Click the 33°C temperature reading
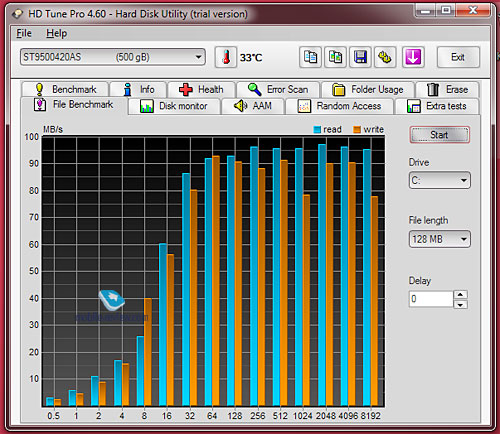This screenshot has height=434, width=500. pos(251,58)
